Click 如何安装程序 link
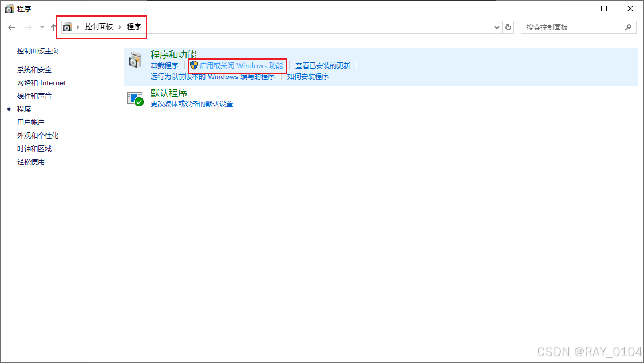 308,77
